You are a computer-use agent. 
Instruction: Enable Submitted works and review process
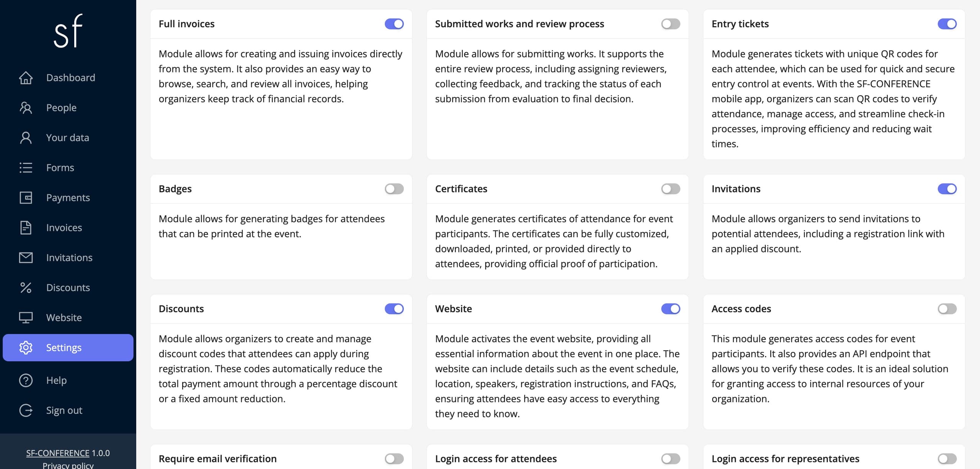671,24
